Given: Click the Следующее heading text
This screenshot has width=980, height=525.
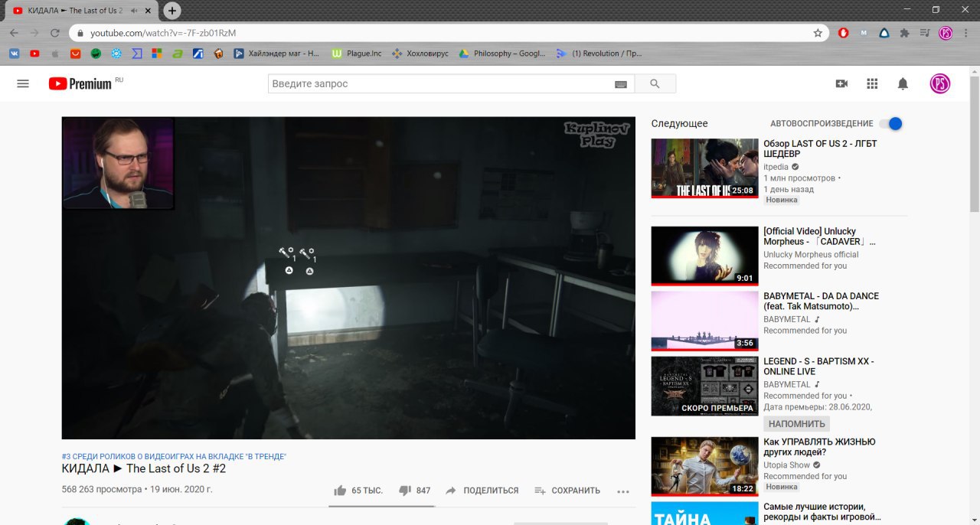Looking at the screenshot, I should coord(680,123).
